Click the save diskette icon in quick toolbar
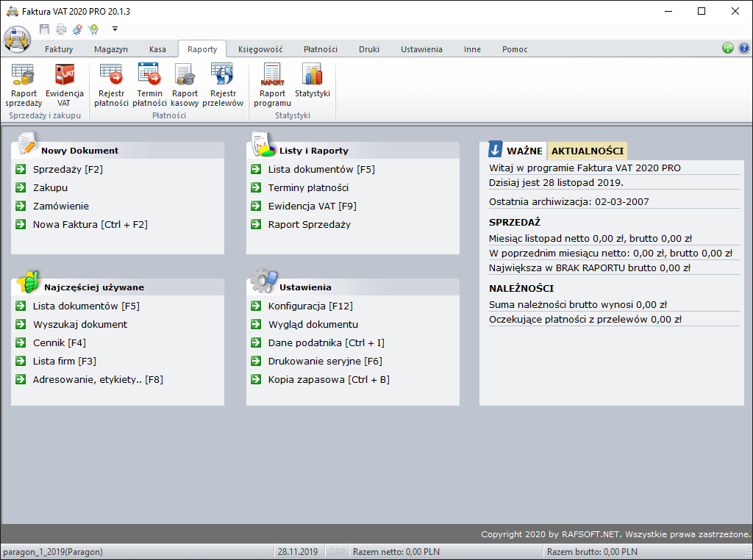 44,29
